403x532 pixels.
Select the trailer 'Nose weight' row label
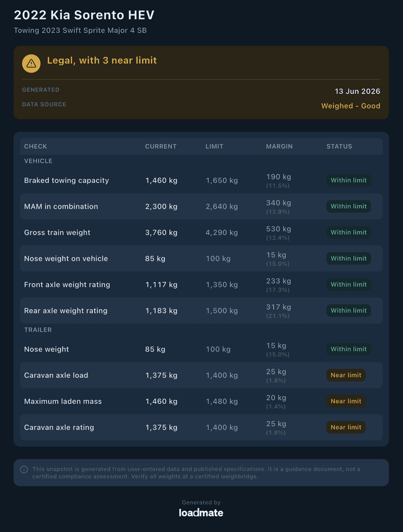(47, 349)
